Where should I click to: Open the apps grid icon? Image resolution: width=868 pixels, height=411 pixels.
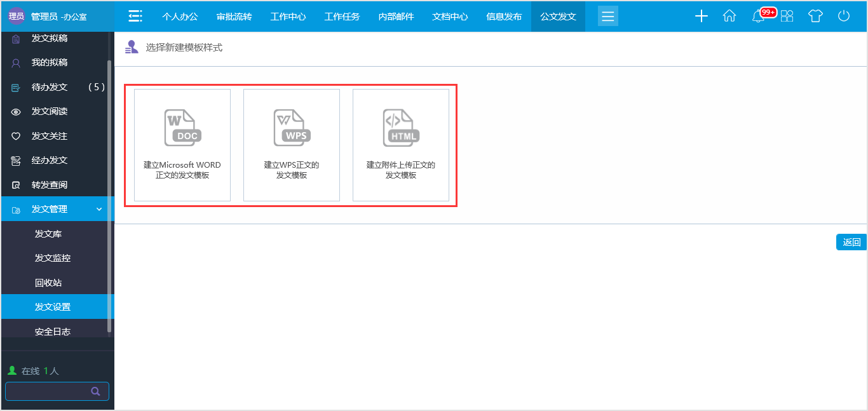787,15
